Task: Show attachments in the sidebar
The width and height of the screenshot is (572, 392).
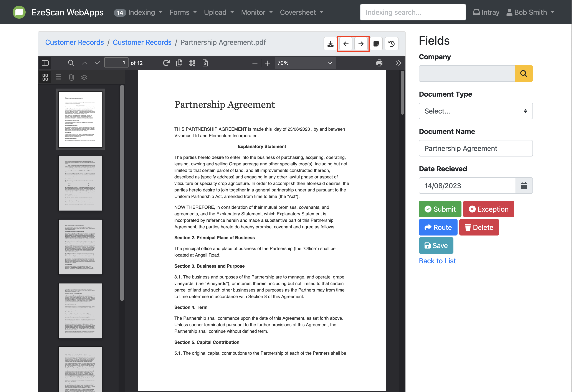Action: [x=71, y=77]
